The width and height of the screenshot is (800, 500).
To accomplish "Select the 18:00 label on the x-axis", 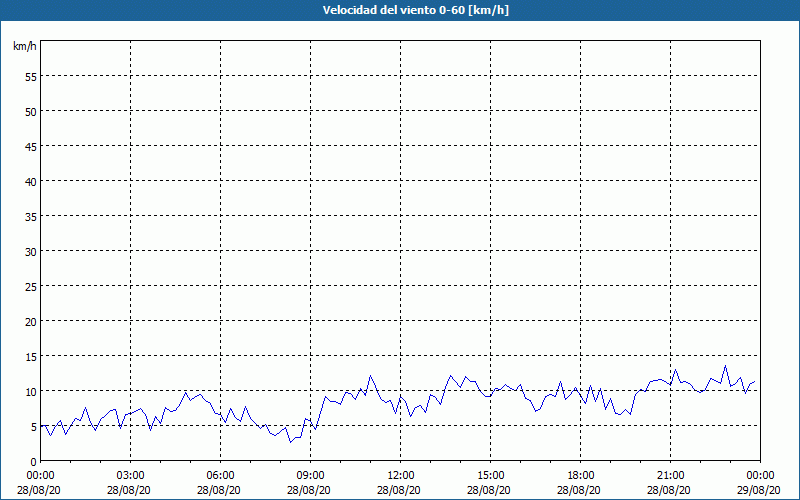I will pos(580,475).
